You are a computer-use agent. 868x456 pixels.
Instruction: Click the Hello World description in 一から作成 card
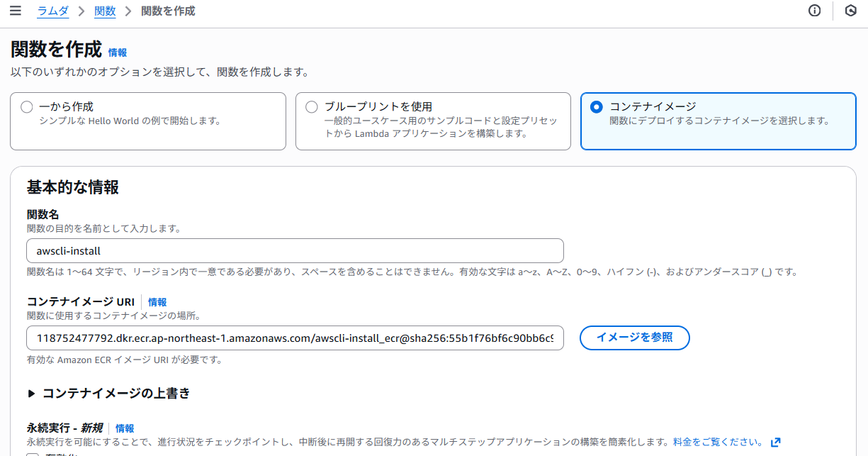129,121
